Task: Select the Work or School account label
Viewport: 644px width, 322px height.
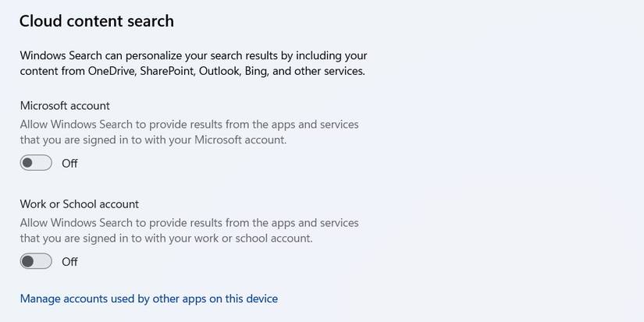Action: 79,203
